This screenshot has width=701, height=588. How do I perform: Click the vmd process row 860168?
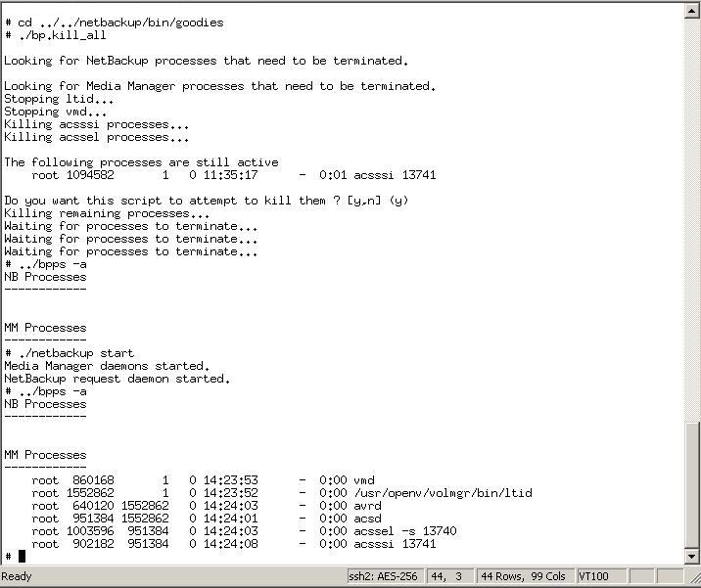204,480
